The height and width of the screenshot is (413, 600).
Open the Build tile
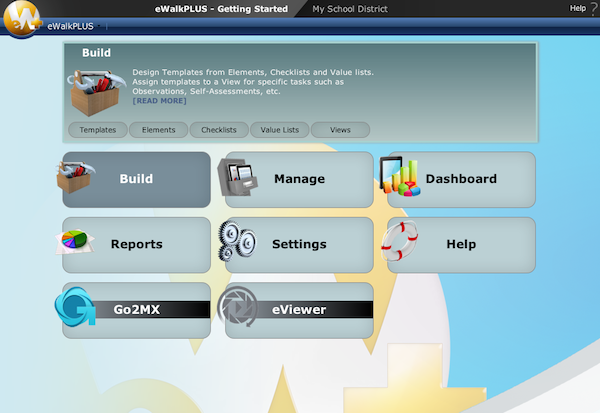(x=137, y=180)
